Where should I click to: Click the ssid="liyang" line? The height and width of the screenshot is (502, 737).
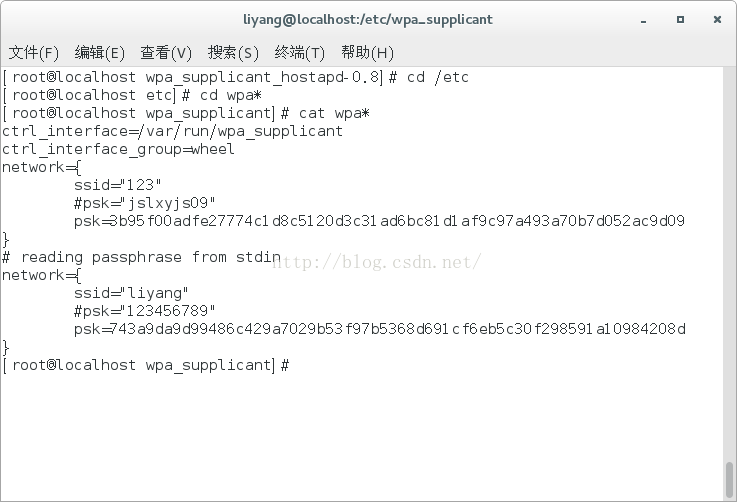pyautogui.click(x=130, y=293)
